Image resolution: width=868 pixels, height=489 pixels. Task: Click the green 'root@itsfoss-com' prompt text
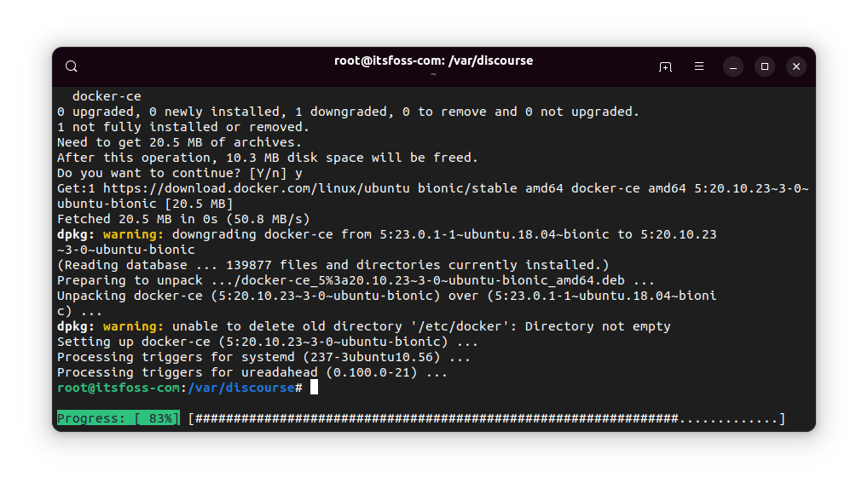click(x=119, y=388)
